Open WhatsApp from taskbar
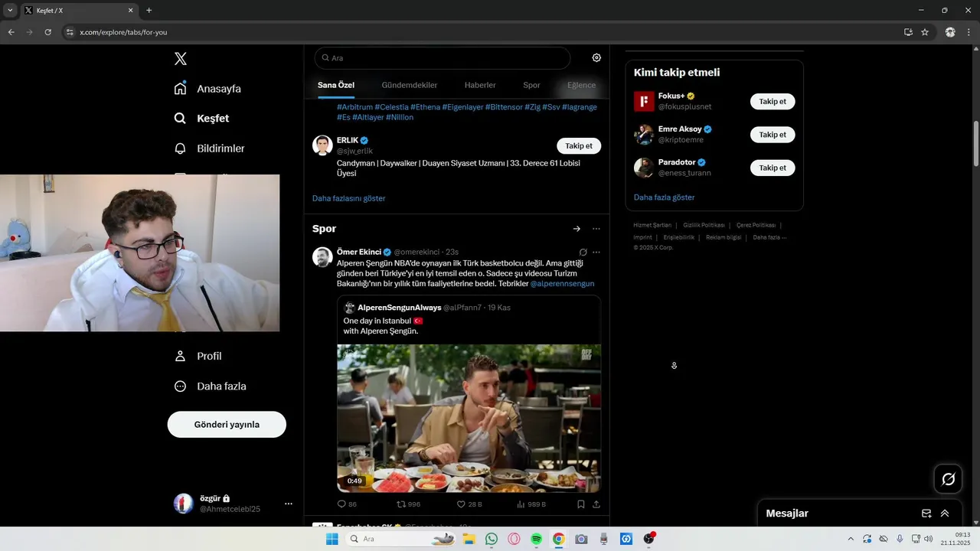The height and width of the screenshot is (551, 980). (492, 539)
